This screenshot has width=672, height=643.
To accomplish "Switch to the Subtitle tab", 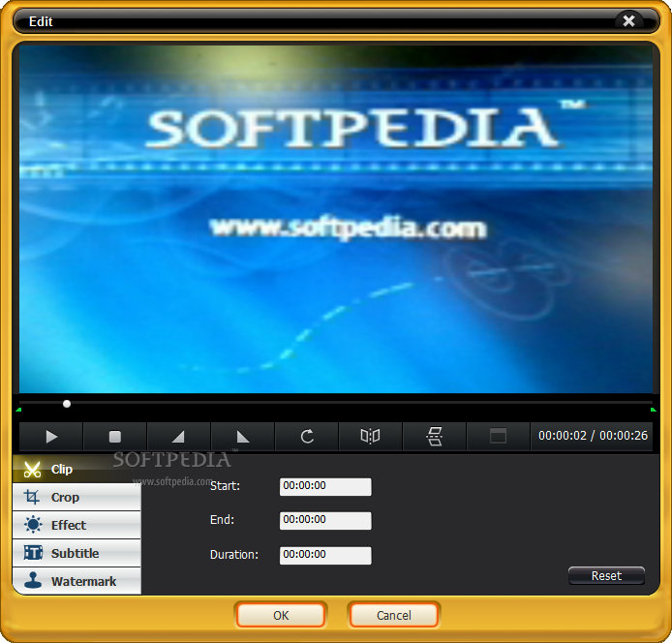I will pos(76,553).
